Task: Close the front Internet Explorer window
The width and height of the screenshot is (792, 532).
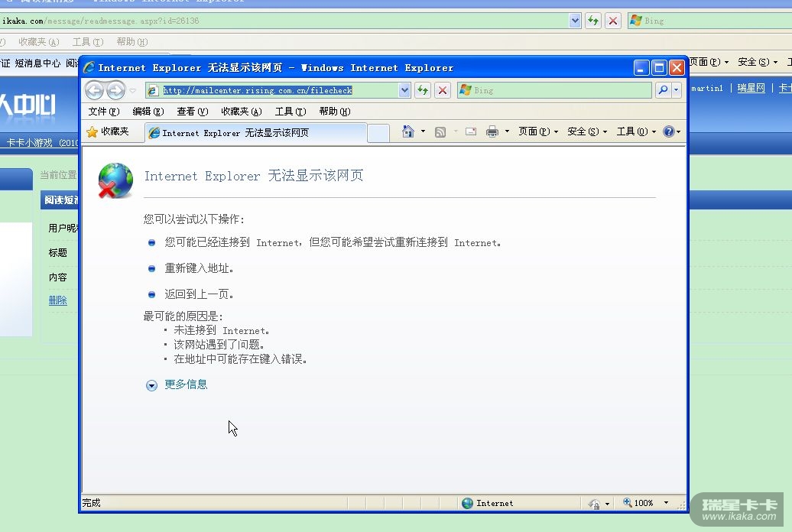Action: tap(677, 67)
